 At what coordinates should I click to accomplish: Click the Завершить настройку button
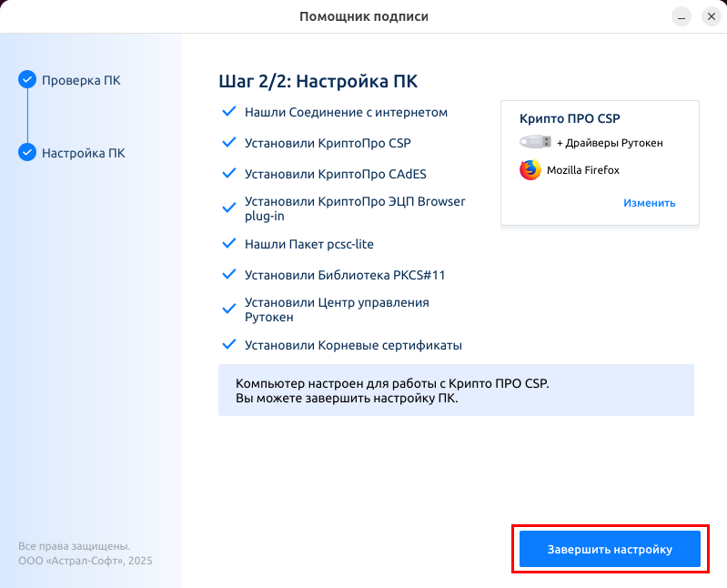[x=610, y=549]
